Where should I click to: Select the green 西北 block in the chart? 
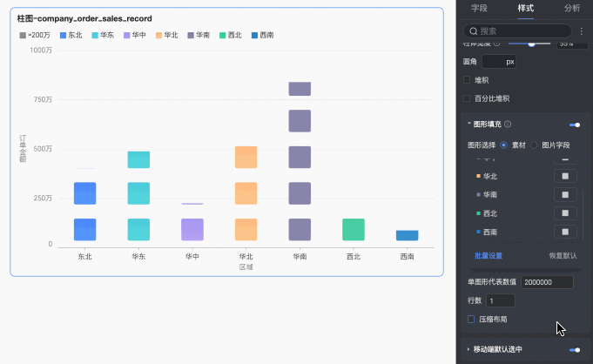354,229
